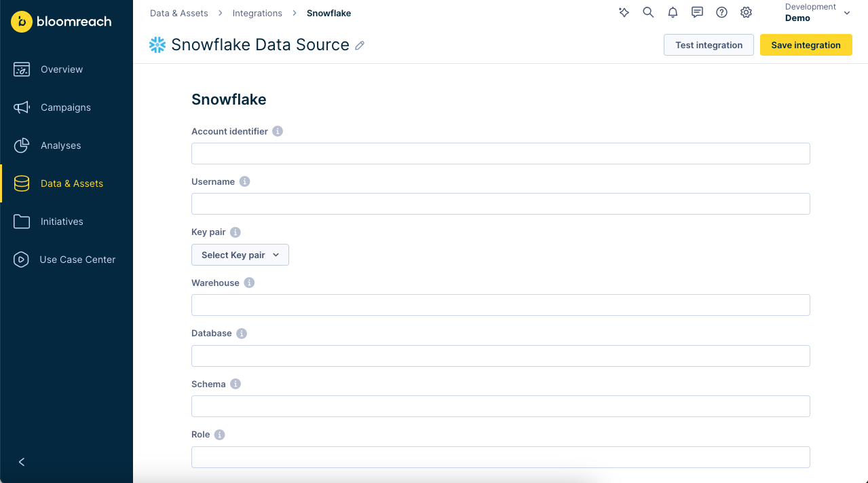Focus the Database input field
The image size is (868, 483).
501,356
